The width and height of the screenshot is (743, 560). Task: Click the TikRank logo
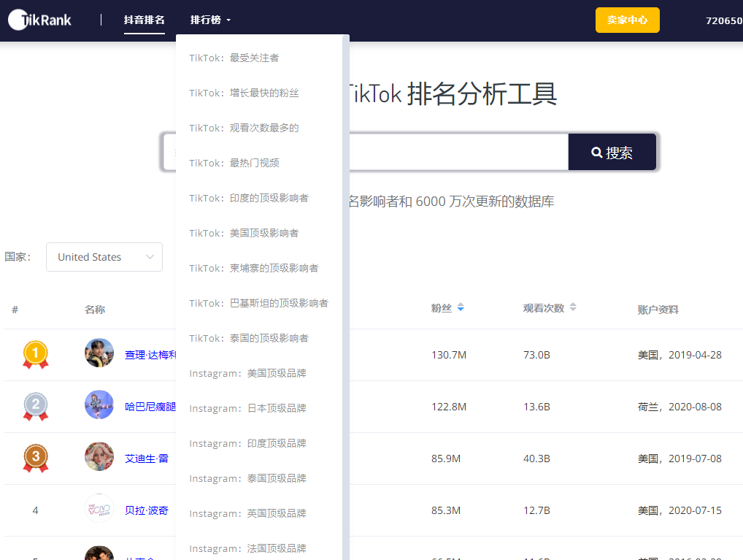[x=40, y=20]
